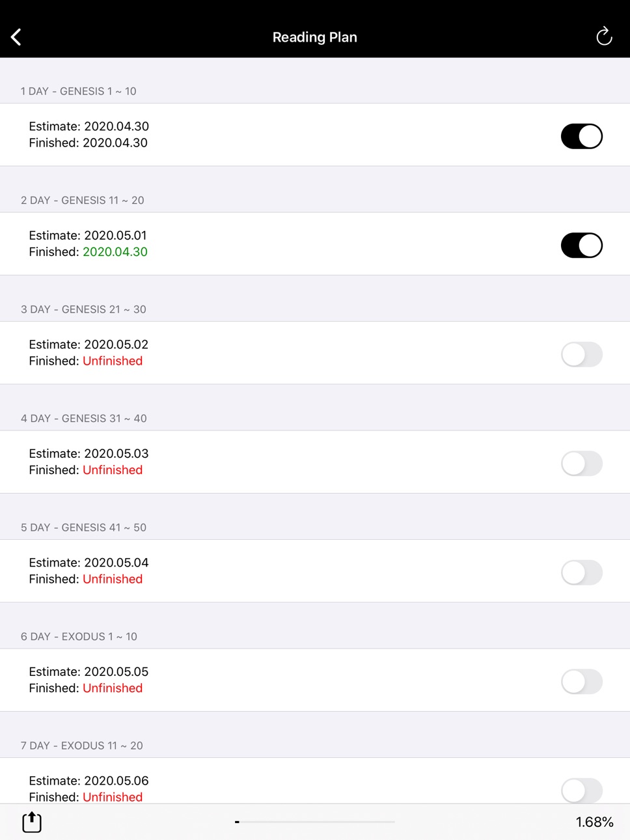
Task: Open the share icon at the bottom
Action: coord(32,822)
